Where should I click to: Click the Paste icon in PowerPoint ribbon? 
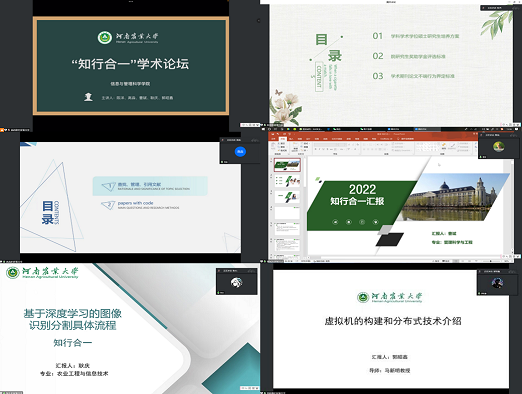[x=272, y=146]
